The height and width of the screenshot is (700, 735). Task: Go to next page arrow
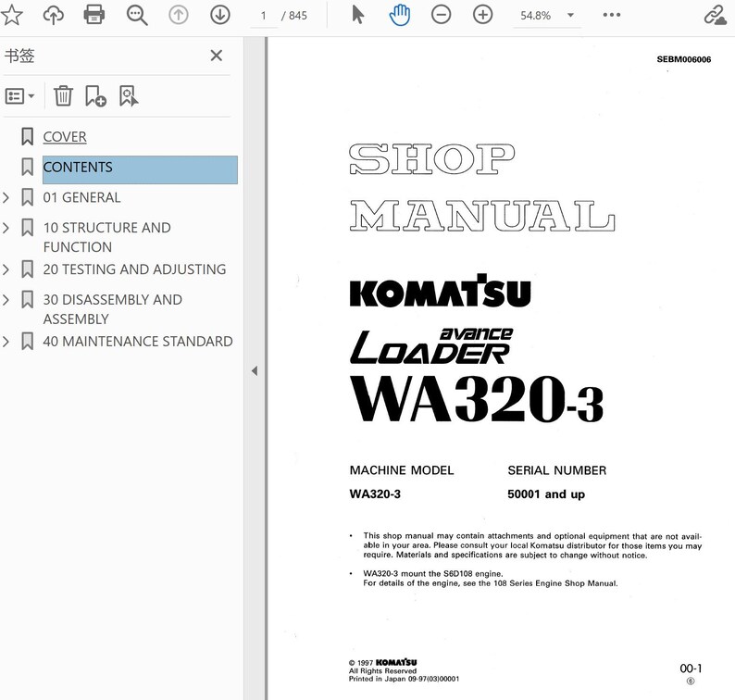[219, 15]
